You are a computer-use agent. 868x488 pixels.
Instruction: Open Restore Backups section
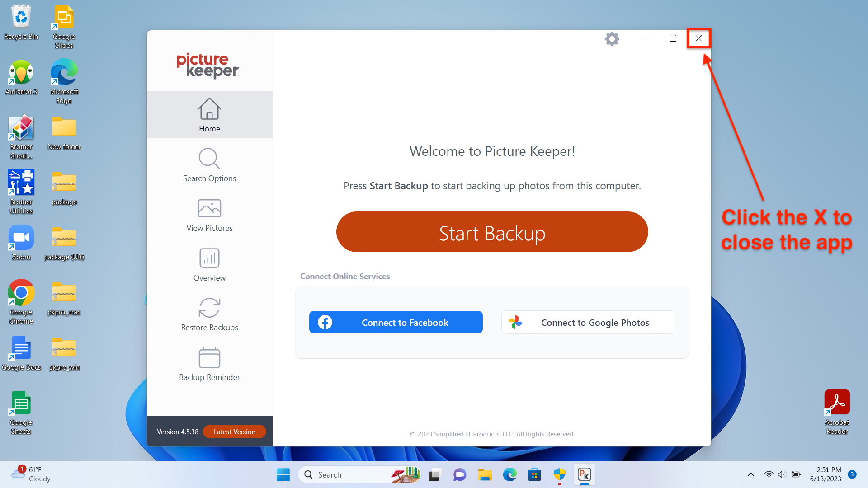[x=209, y=314]
